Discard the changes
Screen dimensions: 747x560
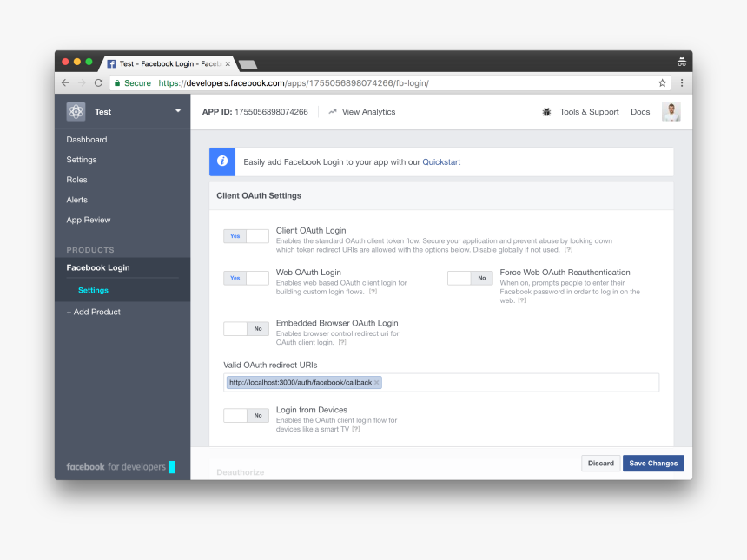coord(601,464)
